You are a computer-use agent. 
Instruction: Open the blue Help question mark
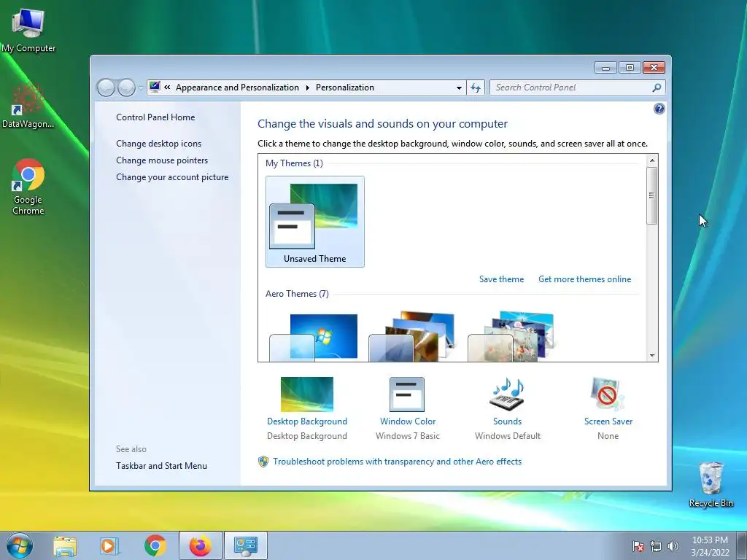(x=659, y=109)
